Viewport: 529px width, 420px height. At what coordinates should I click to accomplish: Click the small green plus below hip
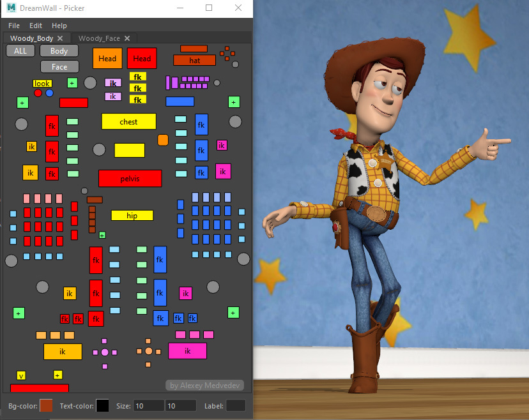102,235
